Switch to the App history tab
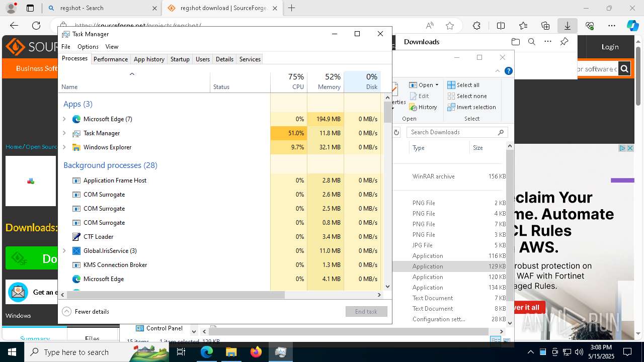The width and height of the screenshot is (644, 362). (149, 59)
